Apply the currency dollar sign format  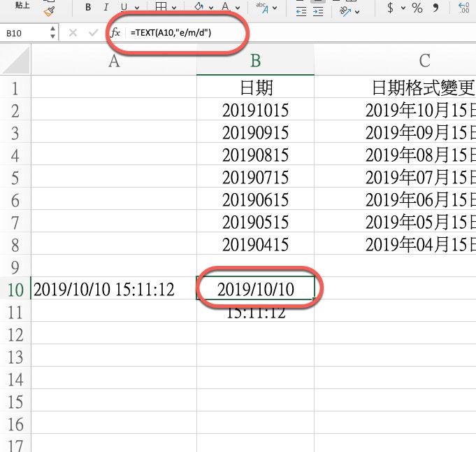click(x=391, y=7)
